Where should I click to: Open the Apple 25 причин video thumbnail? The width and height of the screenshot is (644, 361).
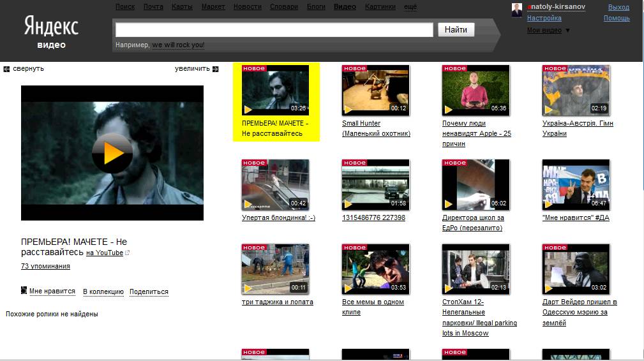click(476, 90)
